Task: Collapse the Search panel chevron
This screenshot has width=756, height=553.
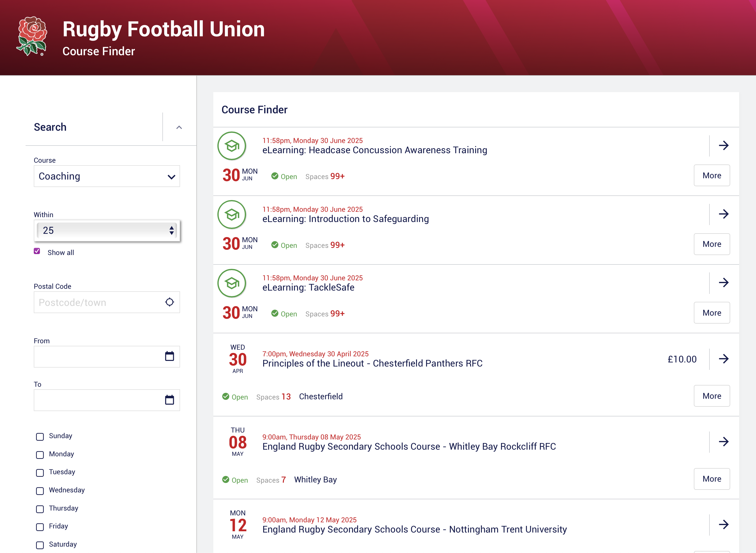Action: 179,128
